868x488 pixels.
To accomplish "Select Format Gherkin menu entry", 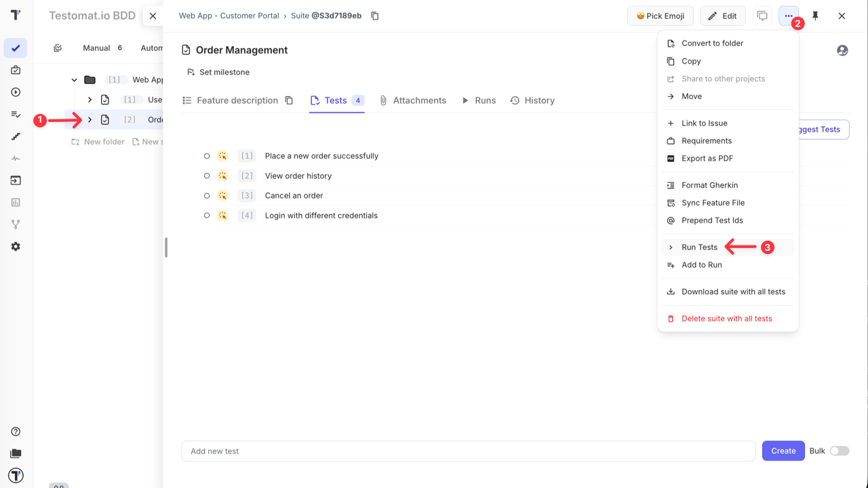I will point(728,185).
